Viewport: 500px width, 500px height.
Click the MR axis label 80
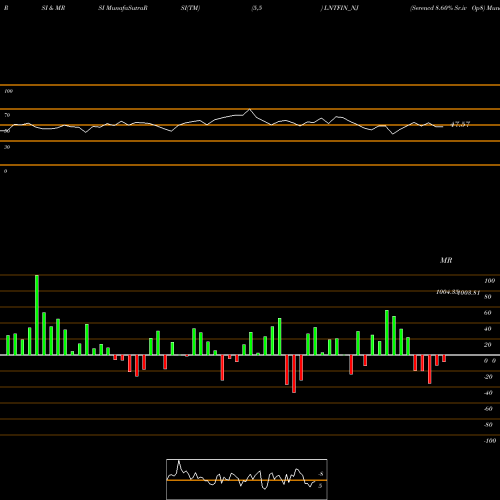[x=488, y=297]
